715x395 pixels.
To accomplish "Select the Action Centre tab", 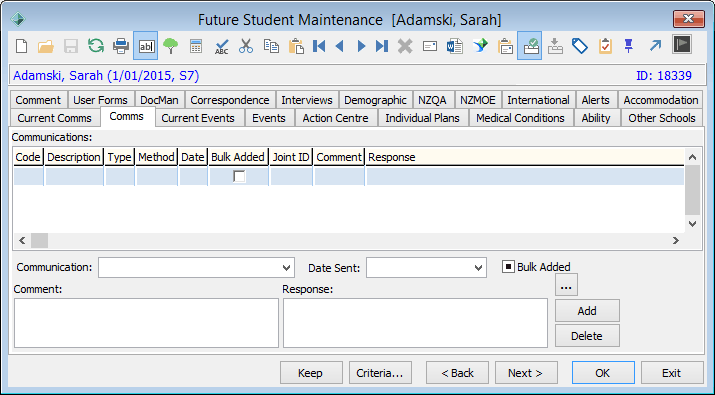I will [x=336, y=118].
